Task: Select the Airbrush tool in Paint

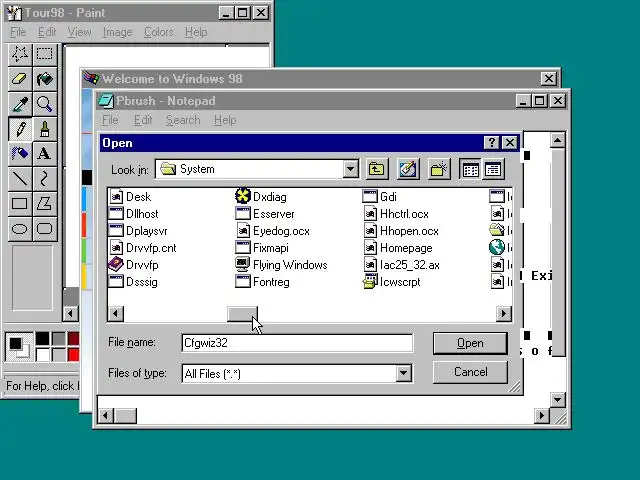Action: (20, 154)
